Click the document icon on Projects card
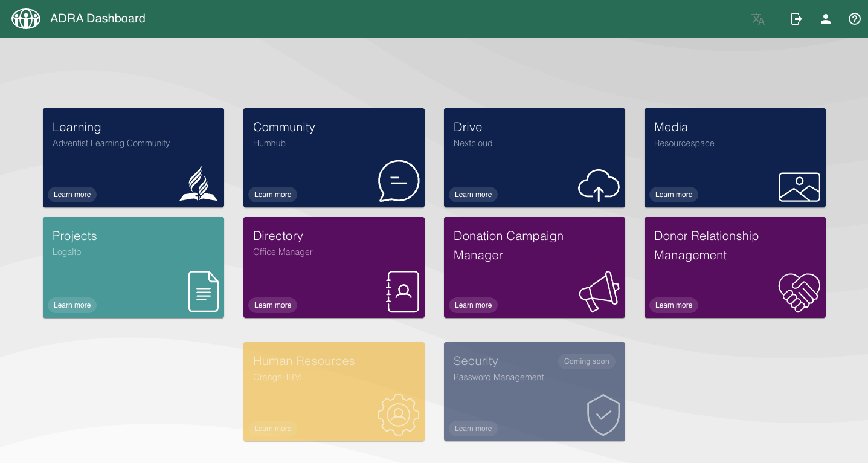This screenshot has height=463, width=868. [x=204, y=291]
